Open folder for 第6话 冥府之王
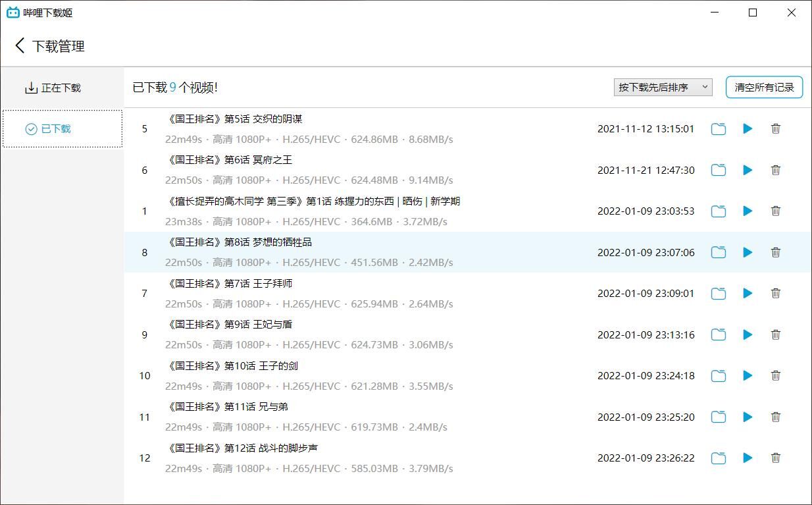 pyautogui.click(x=719, y=170)
